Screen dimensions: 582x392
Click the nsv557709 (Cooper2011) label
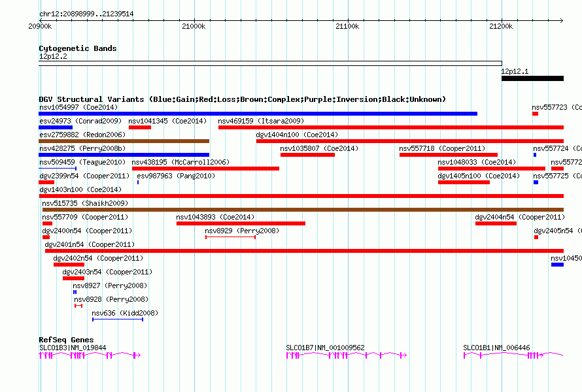pos(85,217)
